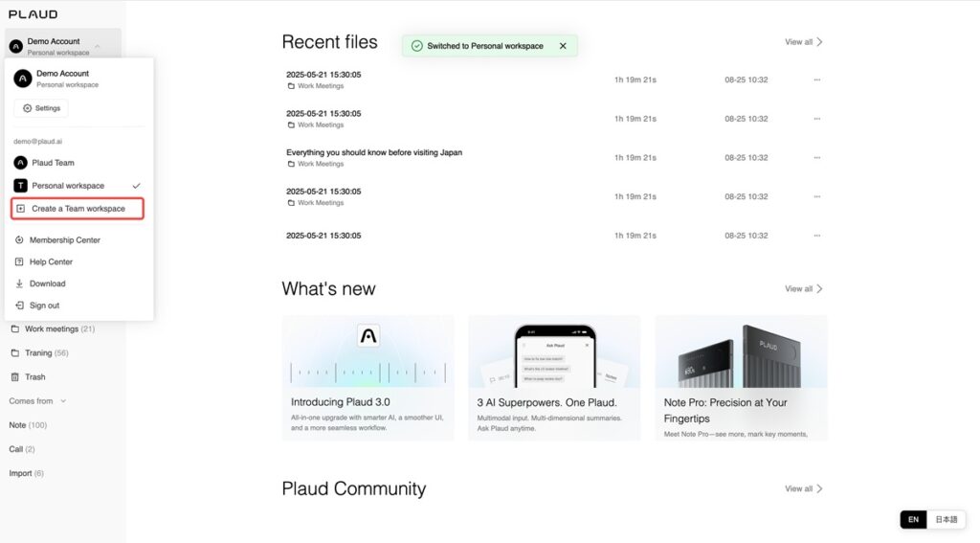Switch language to EN
Screen dimensions: 980x543
(x=913, y=520)
